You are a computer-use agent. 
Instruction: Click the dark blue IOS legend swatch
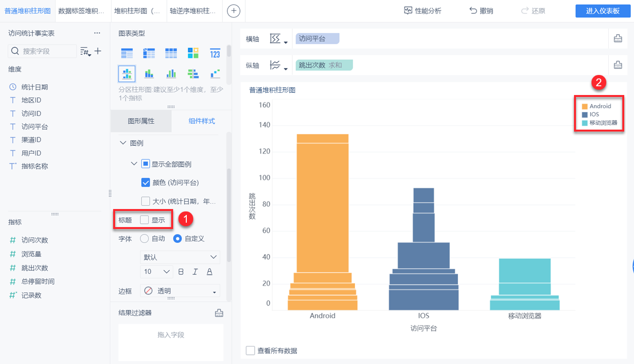584,115
